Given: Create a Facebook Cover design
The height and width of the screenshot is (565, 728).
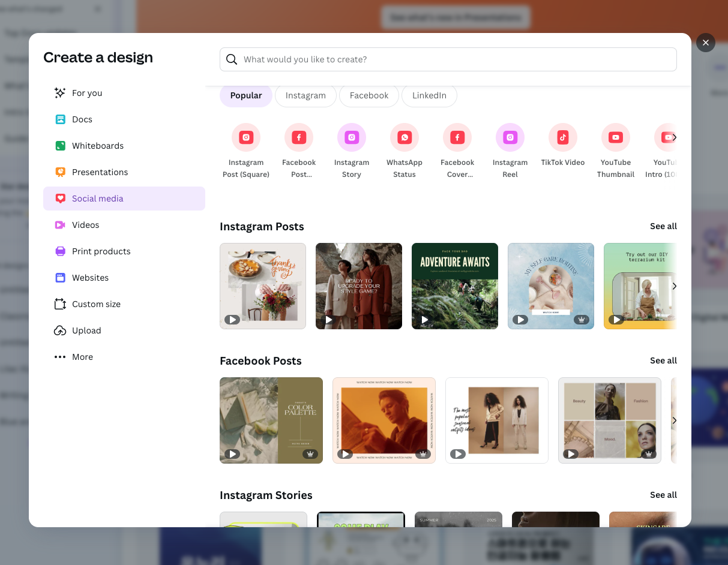Looking at the screenshot, I should click(457, 151).
